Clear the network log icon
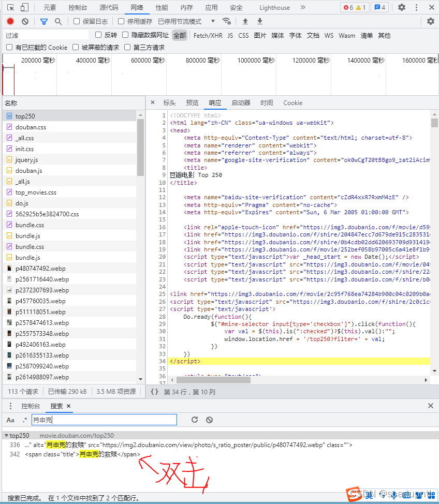 [25, 22]
